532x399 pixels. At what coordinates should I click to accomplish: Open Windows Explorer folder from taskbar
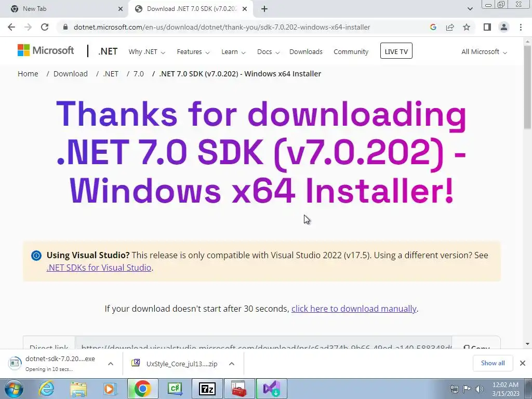tap(78, 389)
